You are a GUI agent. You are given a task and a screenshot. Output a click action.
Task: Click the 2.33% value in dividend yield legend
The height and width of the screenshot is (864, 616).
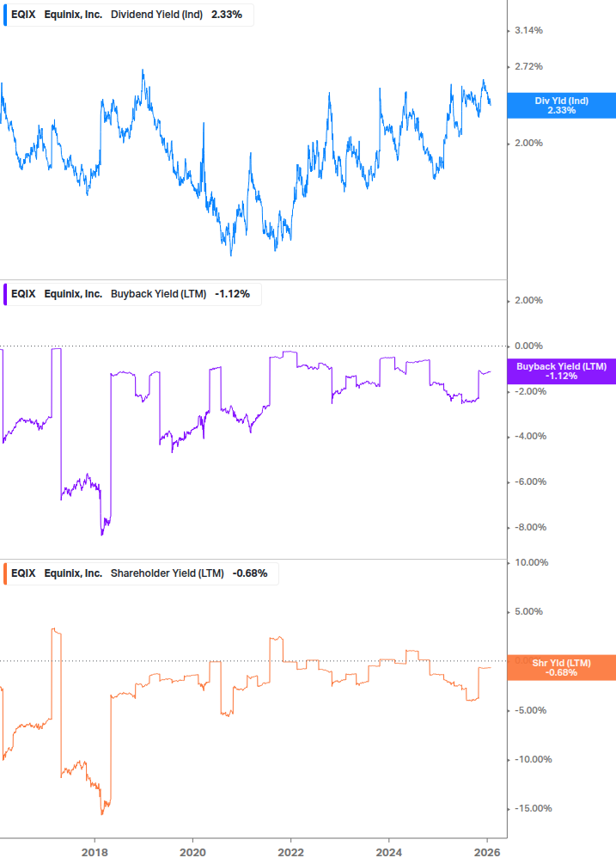[227, 15]
